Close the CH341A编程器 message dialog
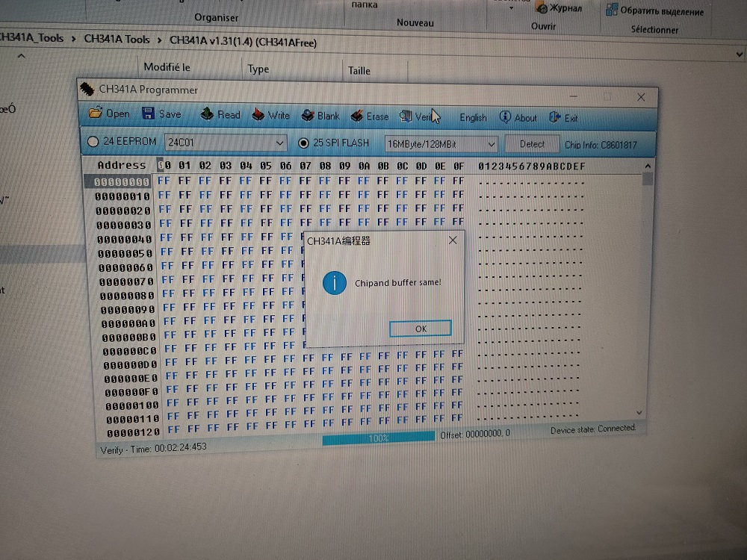This screenshot has height=560, width=747. [x=453, y=240]
